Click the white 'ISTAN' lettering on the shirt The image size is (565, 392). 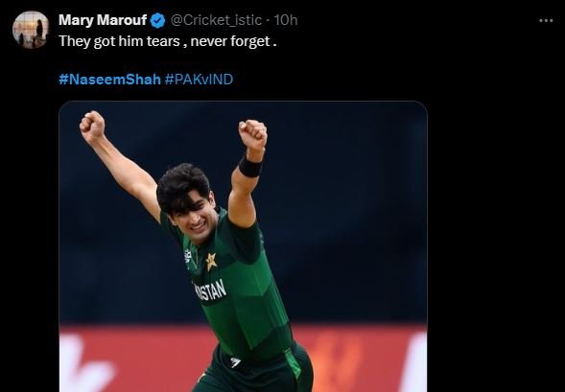(211, 290)
